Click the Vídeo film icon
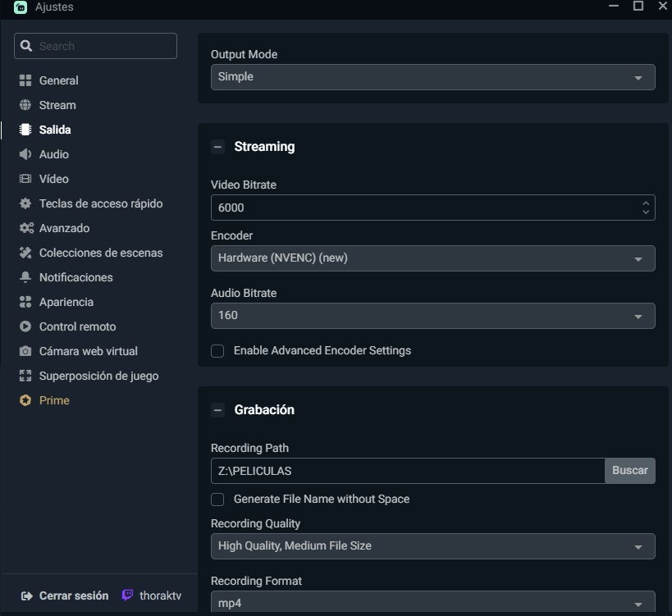The width and height of the screenshot is (672, 616). (x=25, y=179)
